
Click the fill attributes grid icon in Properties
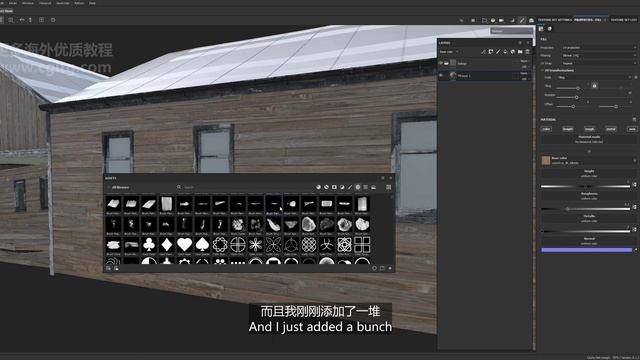[541, 29]
